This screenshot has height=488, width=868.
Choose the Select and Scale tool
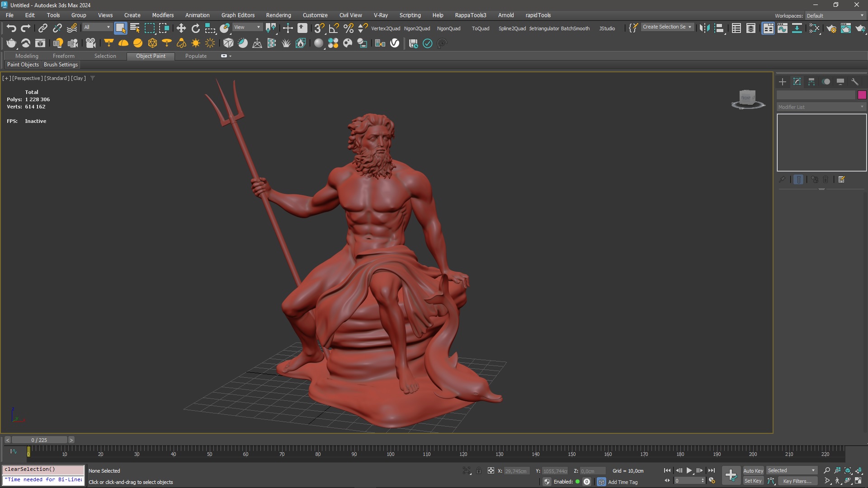(x=210, y=28)
